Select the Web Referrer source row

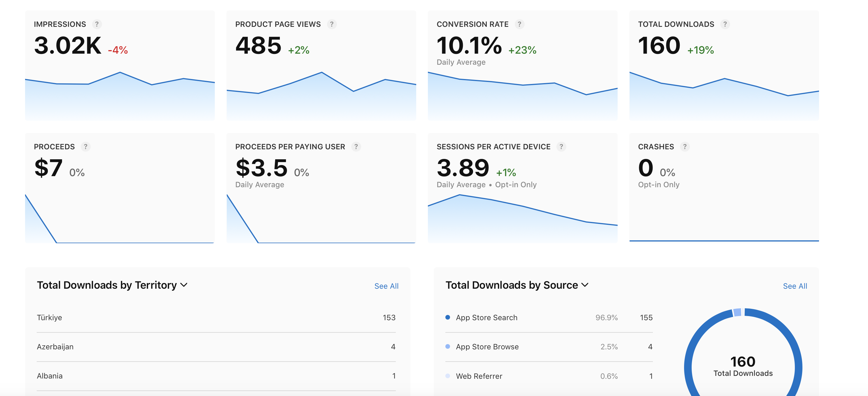pyautogui.click(x=549, y=376)
